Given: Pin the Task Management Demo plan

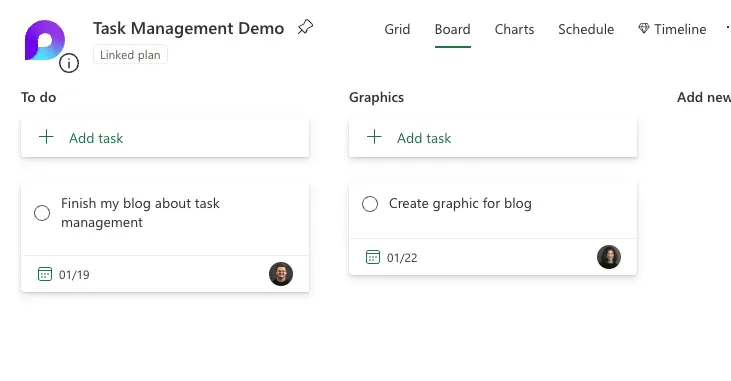Looking at the screenshot, I should (x=305, y=27).
